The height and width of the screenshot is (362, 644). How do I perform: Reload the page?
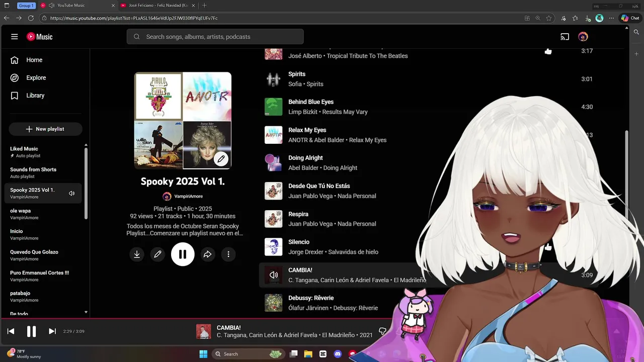[31, 18]
